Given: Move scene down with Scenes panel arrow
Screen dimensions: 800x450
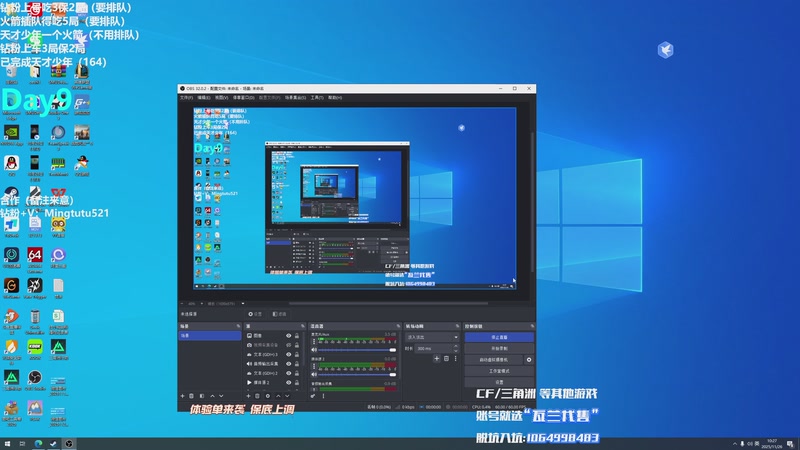Looking at the screenshot, I should (221, 396).
